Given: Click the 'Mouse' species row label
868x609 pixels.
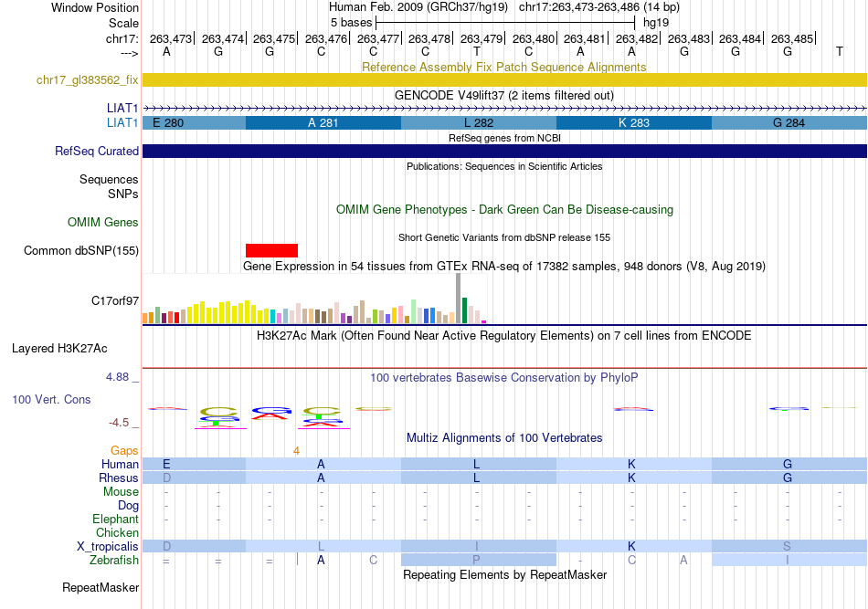Looking at the screenshot, I should tap(121, 492).
